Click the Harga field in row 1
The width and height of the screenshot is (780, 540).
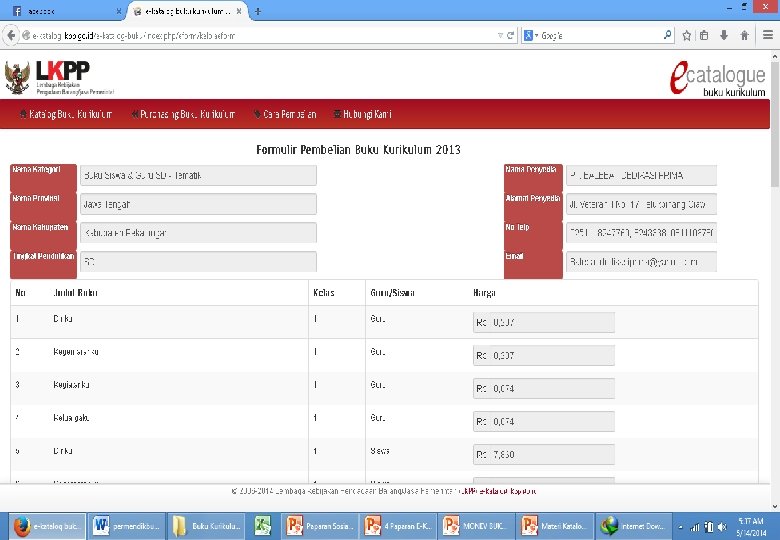tap(544, 322)
